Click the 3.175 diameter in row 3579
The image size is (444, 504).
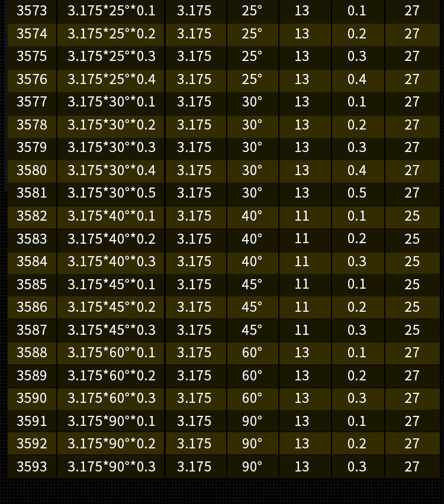(x=194, y=148)
